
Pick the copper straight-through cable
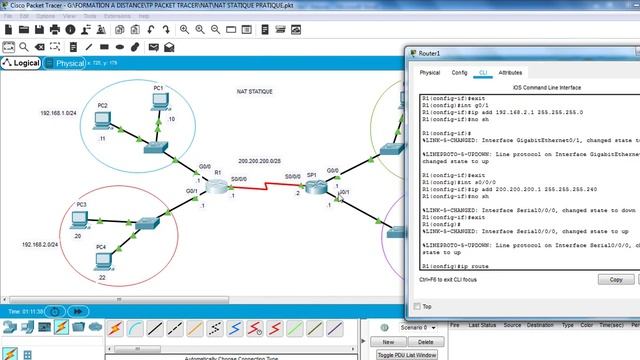pos(155,329)
